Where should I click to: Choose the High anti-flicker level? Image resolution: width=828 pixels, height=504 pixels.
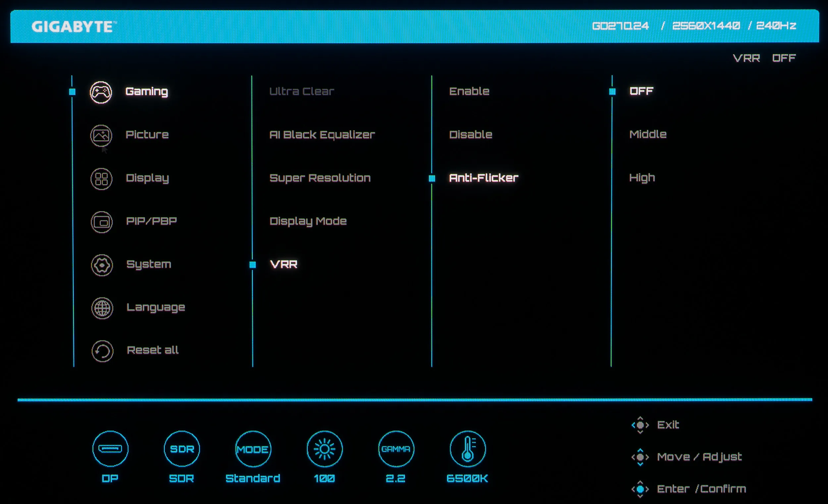pos(642,177)
